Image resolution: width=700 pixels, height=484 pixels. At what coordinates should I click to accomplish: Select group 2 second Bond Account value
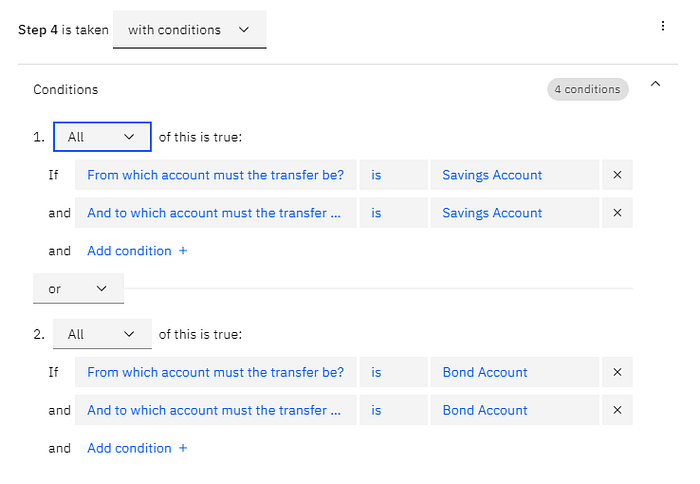coord(515,410)
